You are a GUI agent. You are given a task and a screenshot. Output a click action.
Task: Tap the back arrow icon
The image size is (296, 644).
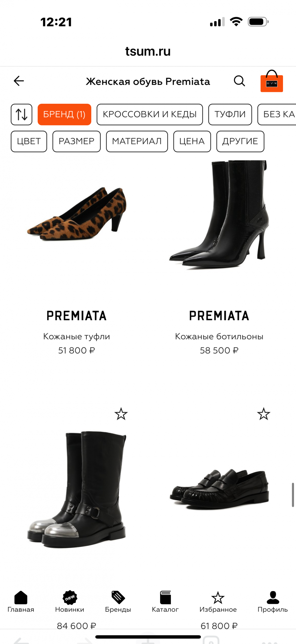19,81
